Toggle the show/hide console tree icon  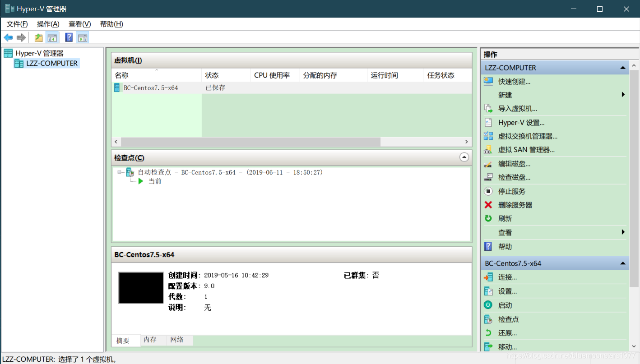pyautogui.click(x=52, y=37)
